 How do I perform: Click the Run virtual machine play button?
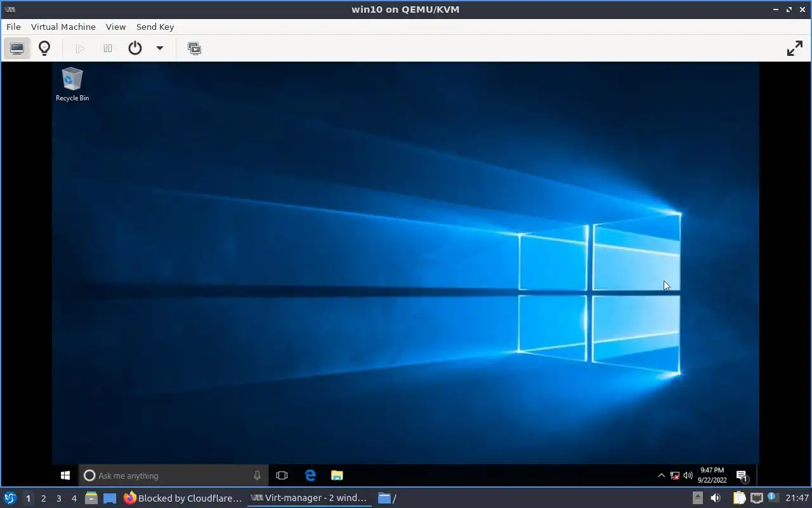pyautogui.click(x=80, y=48)
